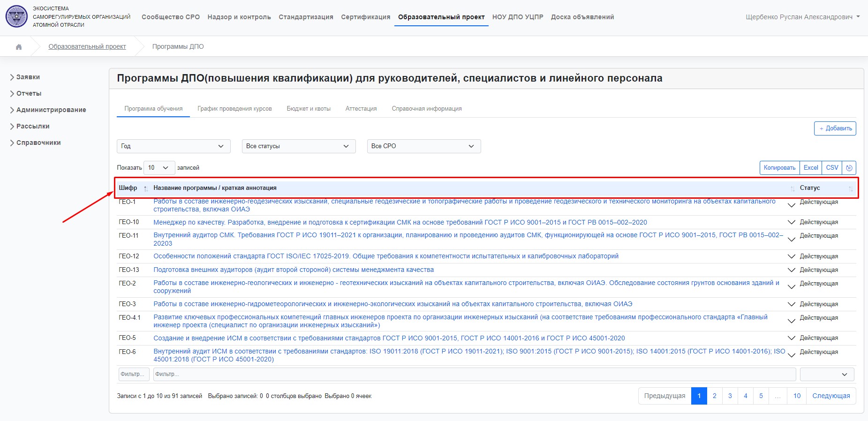Image resolution: width=868 pixels, height=421 pixels.
Task: Click the ecosystem logo icon
Action: 16,16
